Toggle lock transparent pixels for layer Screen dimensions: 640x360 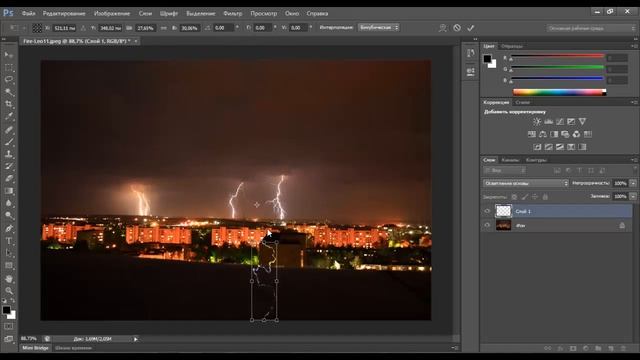point(514,197)
